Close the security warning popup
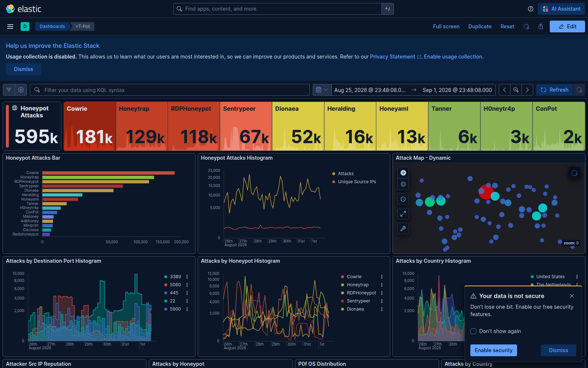This screenshot has width=588, height=368. pyautogui.click(x=572, y=296)
